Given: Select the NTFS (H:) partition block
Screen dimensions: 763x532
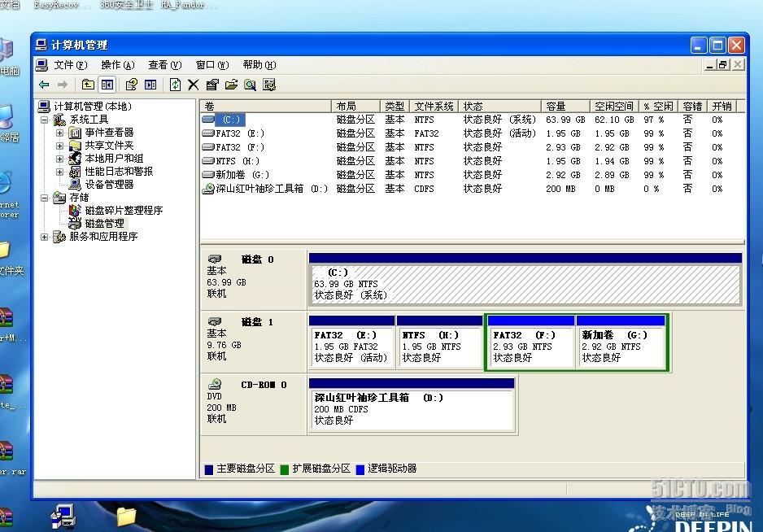Looking at the screenshot, I should coord(439,342).
